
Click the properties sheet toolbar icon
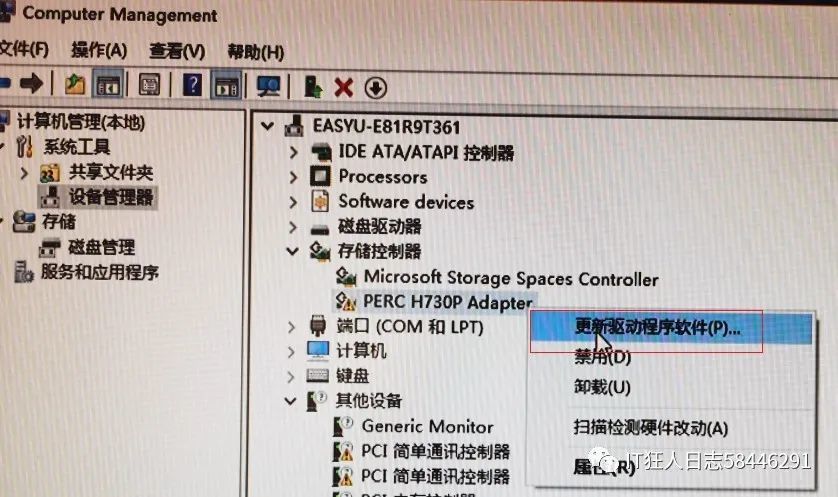click(x=149, y=84)
